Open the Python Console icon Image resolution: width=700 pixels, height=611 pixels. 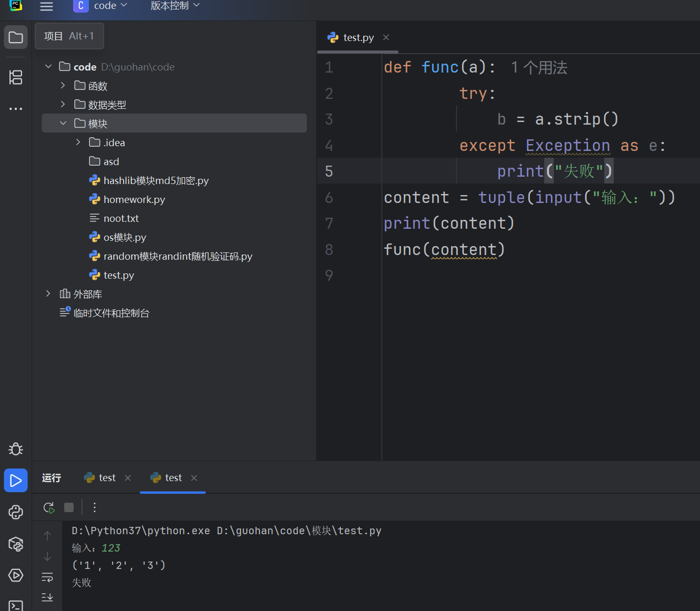coord(16,512)
